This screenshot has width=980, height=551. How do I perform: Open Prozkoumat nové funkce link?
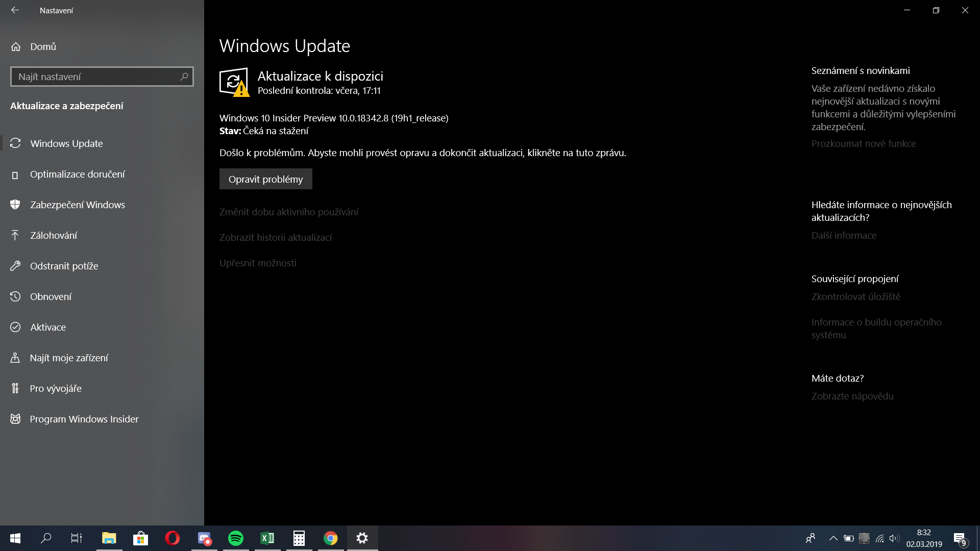point(864,143)
